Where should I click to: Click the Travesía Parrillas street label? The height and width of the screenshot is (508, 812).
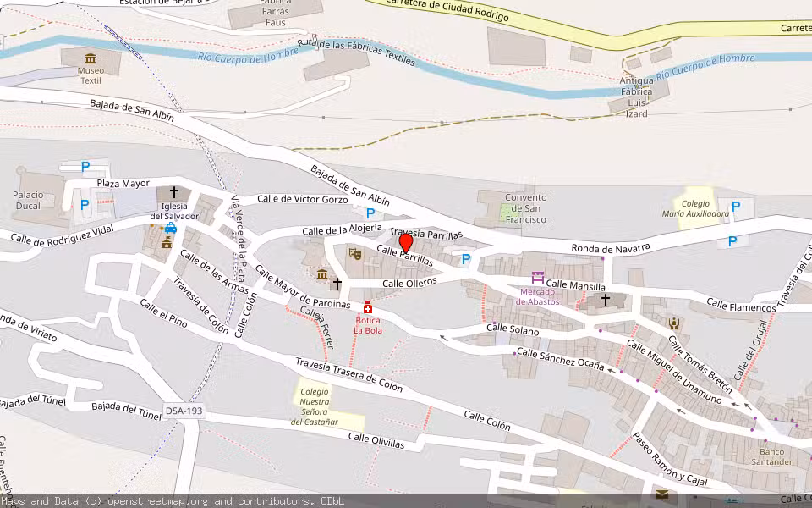(x=425, y=235)
